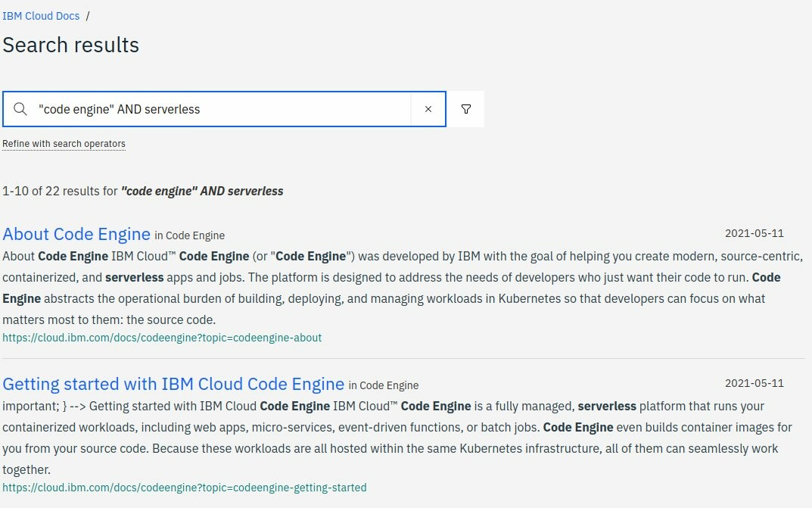Viewport: 812px width, 508px height.
Task: Clear the search query with the X
Action: 428,109
